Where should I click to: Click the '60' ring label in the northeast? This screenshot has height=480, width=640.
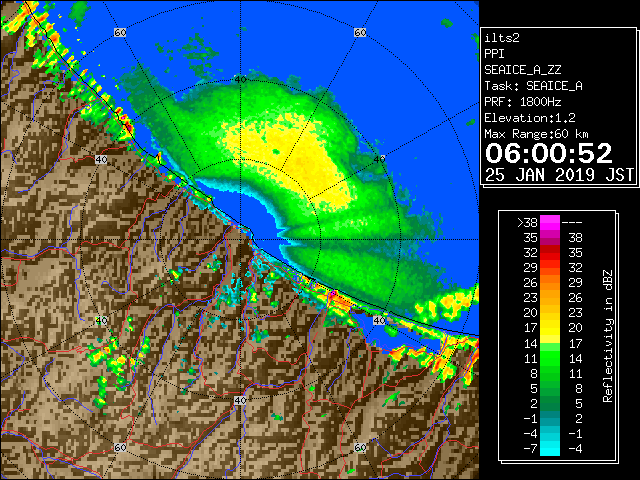pyautogui.click(x=360, y=33)
